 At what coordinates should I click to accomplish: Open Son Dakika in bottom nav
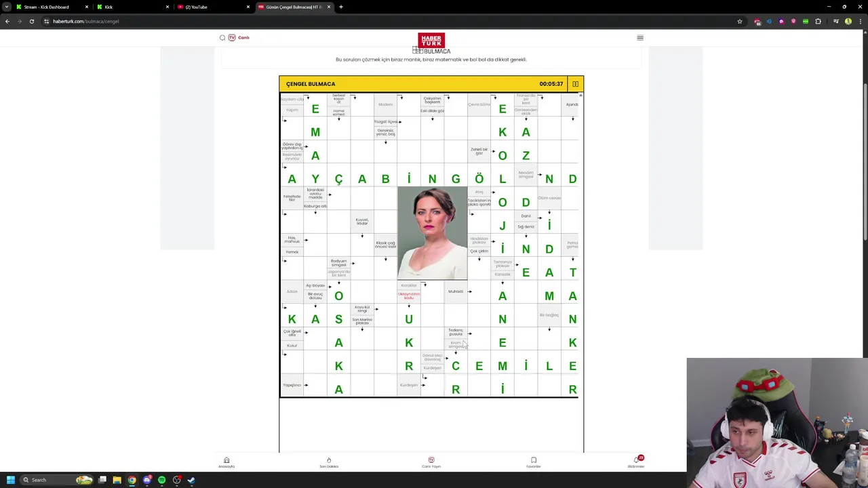(329, 462)
